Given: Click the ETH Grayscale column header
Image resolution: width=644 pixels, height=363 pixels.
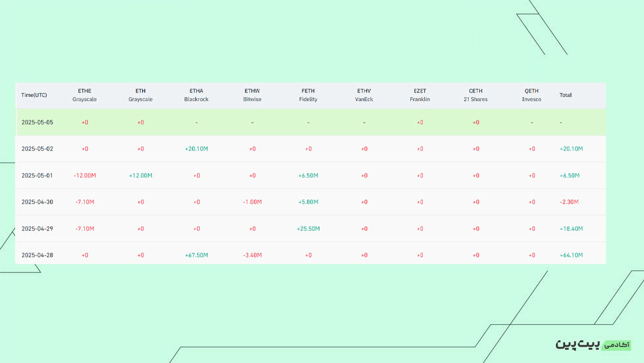Looking at the screenshot, I should point(141,95).
